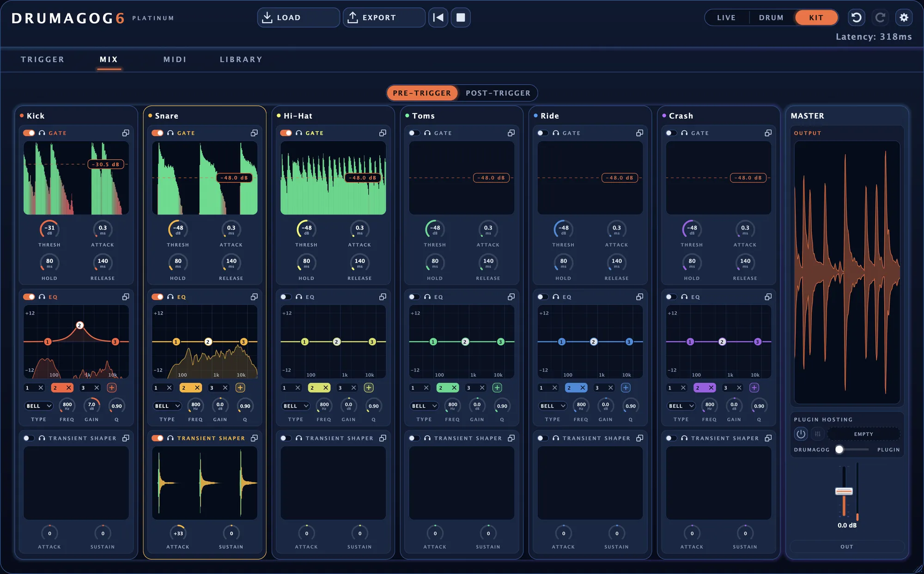
Task: Click the Kick gate THRESH knob
Action: pyautogui.click(x=49, y=229)
